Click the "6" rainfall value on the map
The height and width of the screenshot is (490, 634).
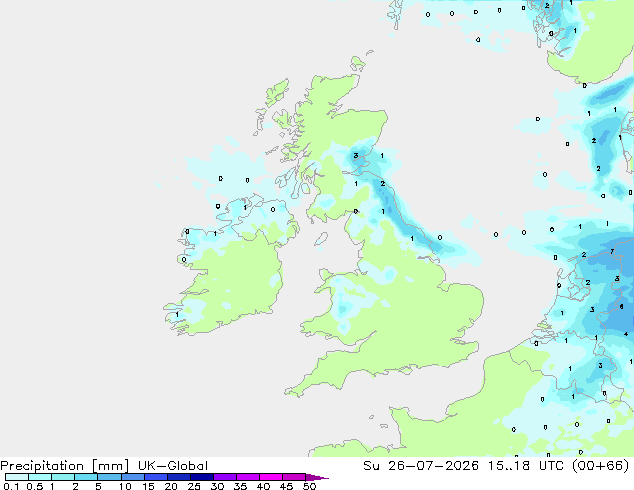pyautogui.click(x=621, y=307)
